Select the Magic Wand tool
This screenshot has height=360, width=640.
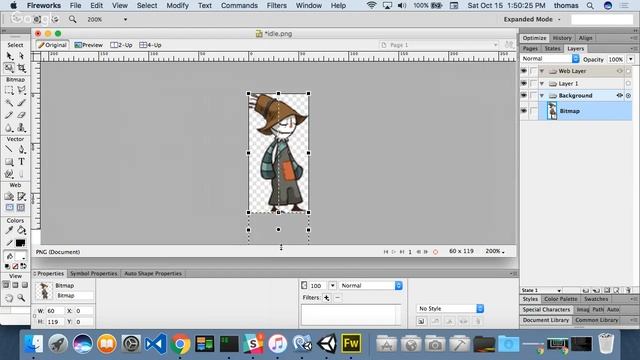9,102
